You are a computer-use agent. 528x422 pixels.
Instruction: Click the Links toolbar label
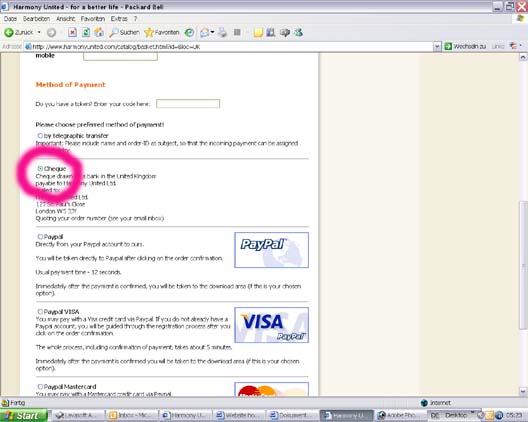(x=497, y=46)
